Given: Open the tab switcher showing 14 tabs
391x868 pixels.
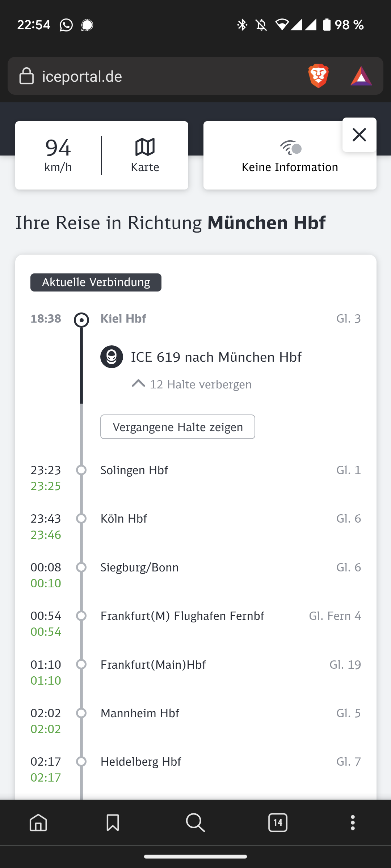Looking at the screenshot, I should coord(278,822).
